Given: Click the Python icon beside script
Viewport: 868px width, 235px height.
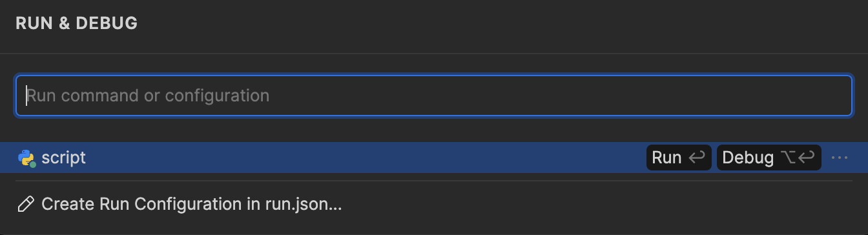Looking at the screenshot, I should 26,158.
